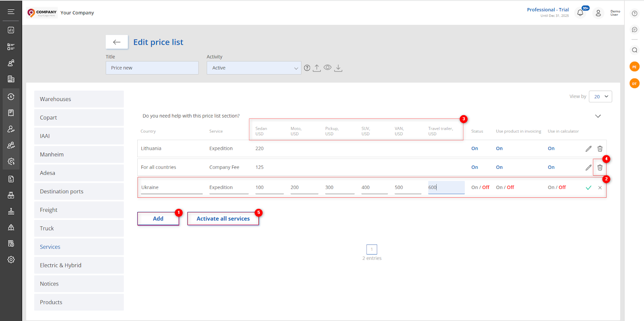644x321 pixels.
Task: Cancel the Ukraine row edit with the X icon
Action: (600, 188)
